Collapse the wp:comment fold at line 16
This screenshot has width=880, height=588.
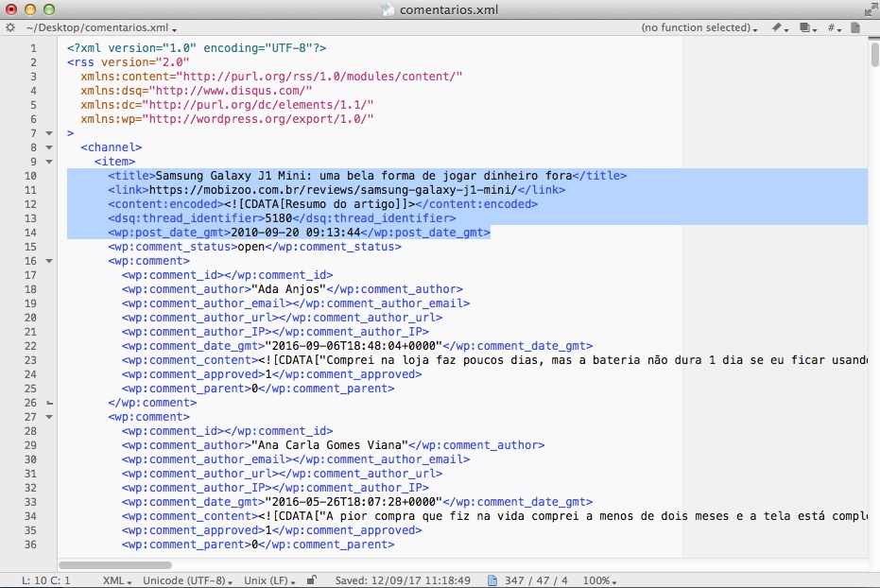click(49, 261)
